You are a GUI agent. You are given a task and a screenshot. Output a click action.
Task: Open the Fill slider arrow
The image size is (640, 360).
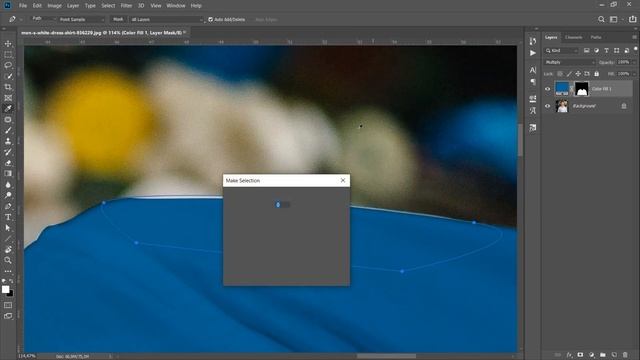click(634, 74)
